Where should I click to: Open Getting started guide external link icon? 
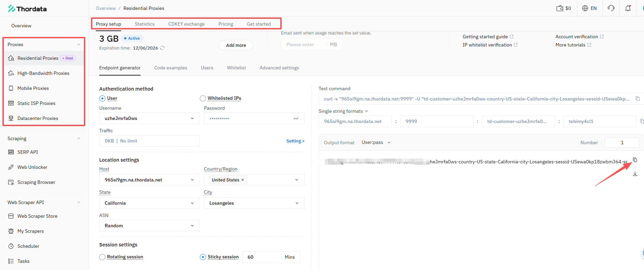click(512, 37)
